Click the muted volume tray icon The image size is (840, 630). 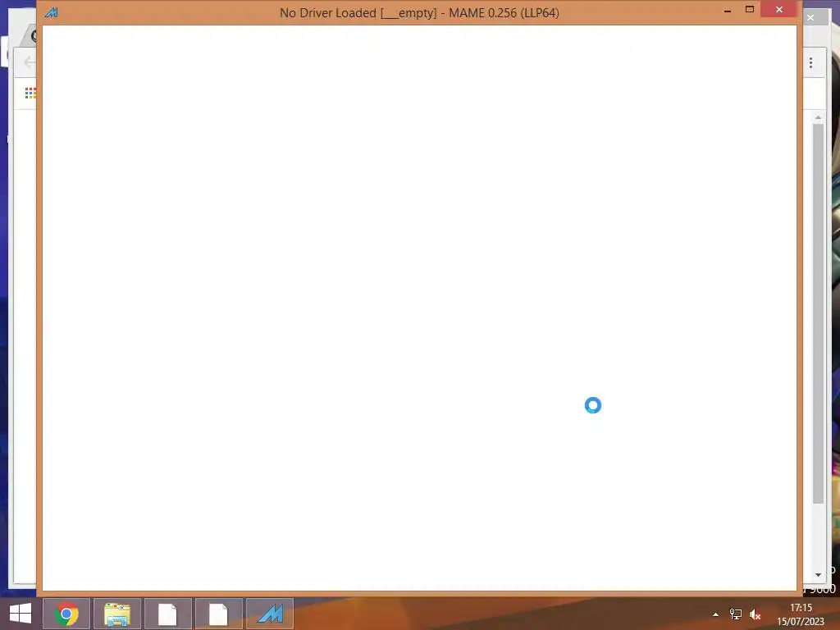pyautogui.click(x=756, y=614)
